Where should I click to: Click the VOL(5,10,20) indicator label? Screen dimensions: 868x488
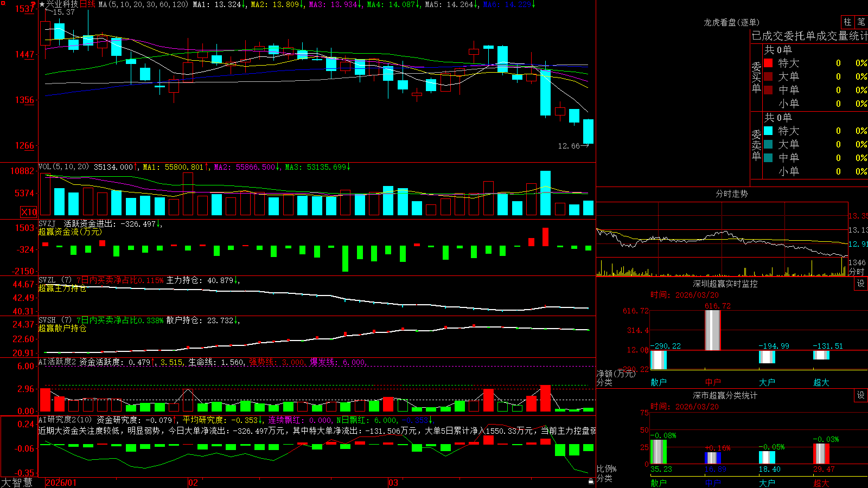click(x=63, y=167)
